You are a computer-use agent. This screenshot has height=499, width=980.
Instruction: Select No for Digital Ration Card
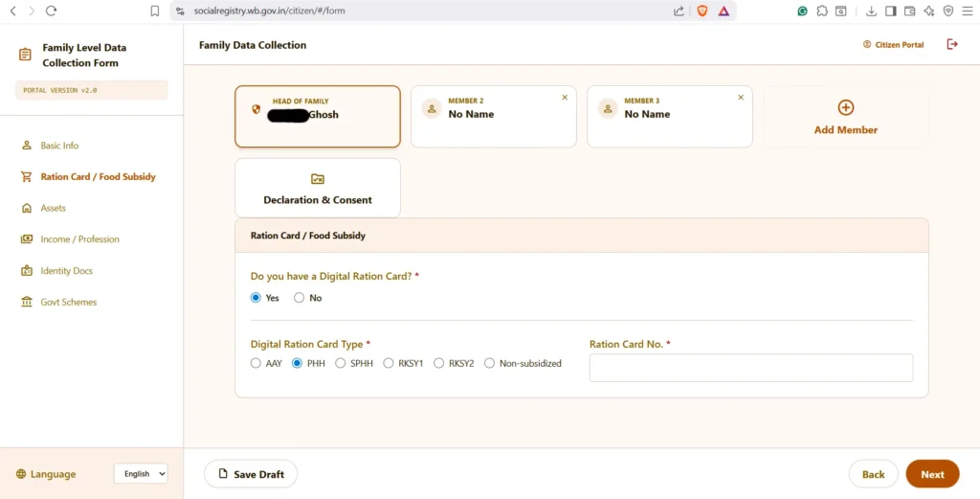[299, 298]
